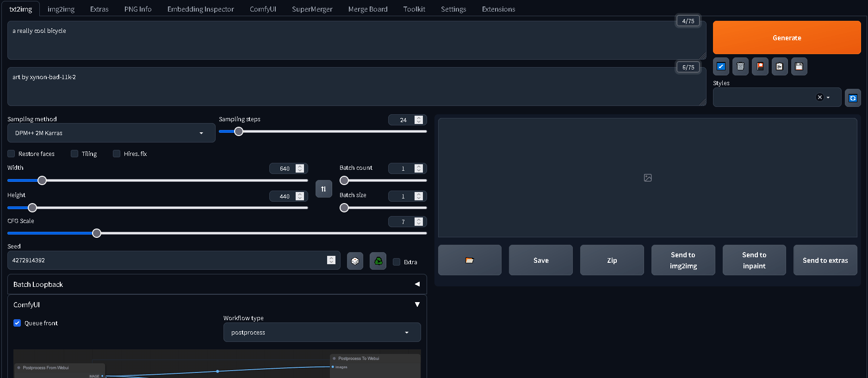868x378 pixels.
Task: Click the trash icon to clear prompt
Action: click(x=740, y=67)
